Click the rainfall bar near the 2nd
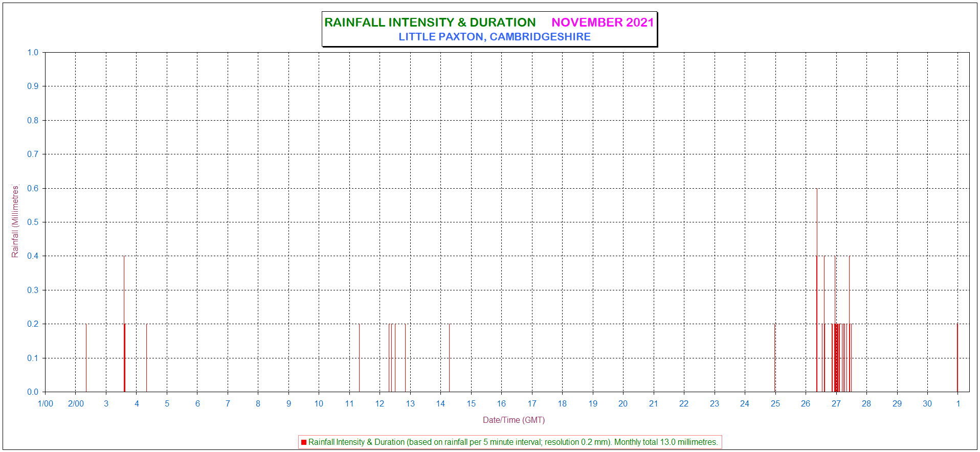 click(86, 358)
